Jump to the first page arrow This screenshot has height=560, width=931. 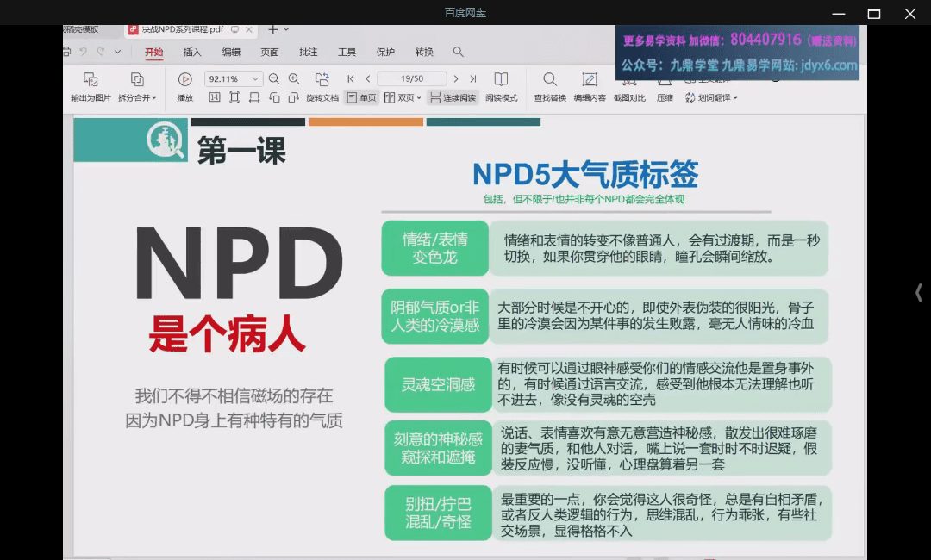click(x=351, y=78)
